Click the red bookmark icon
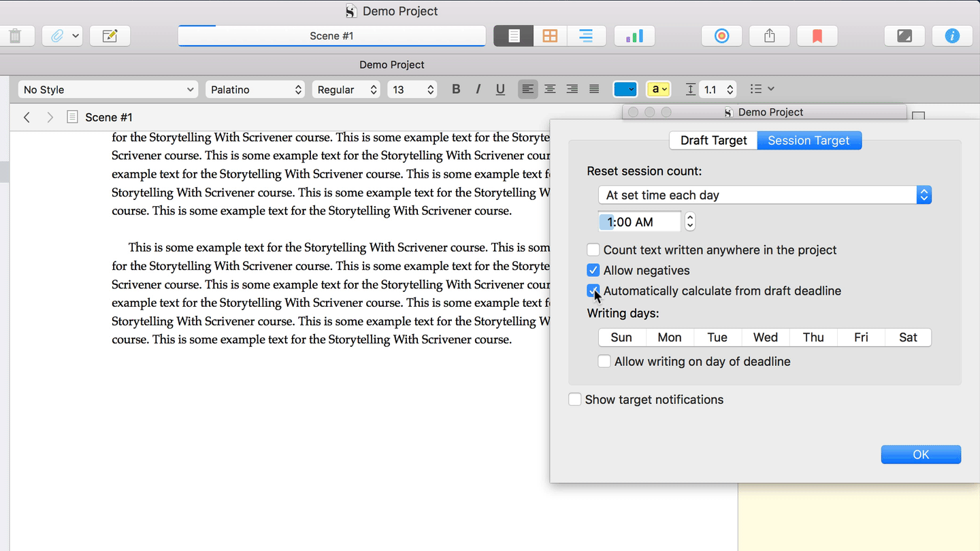Viewport: 980px width, 551px height. 817,36
